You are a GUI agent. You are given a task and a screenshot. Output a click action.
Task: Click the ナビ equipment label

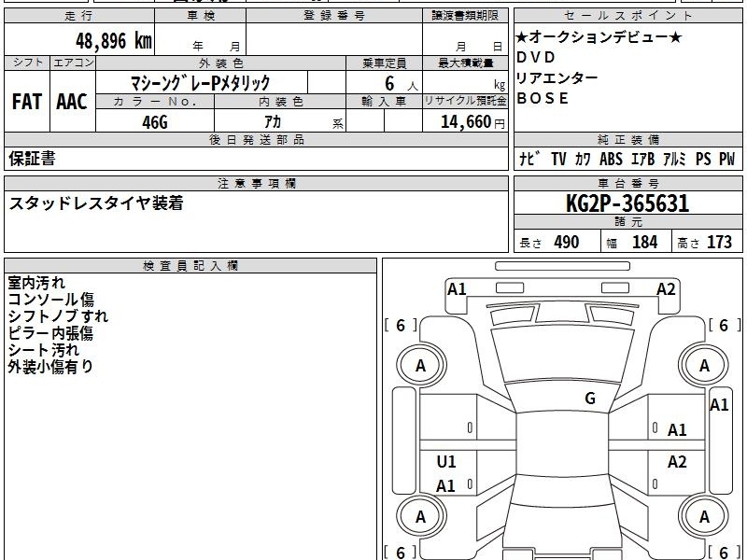click(x=529, y=159)
